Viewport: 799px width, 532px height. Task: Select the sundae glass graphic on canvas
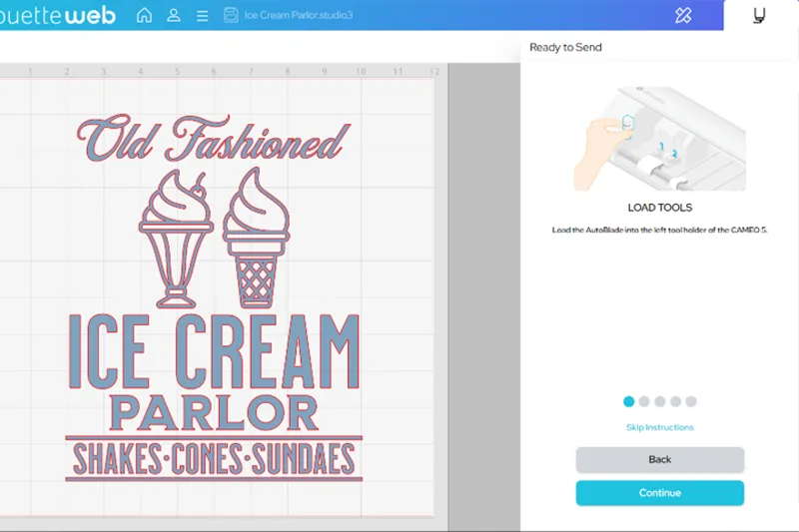tap(176, 238)
